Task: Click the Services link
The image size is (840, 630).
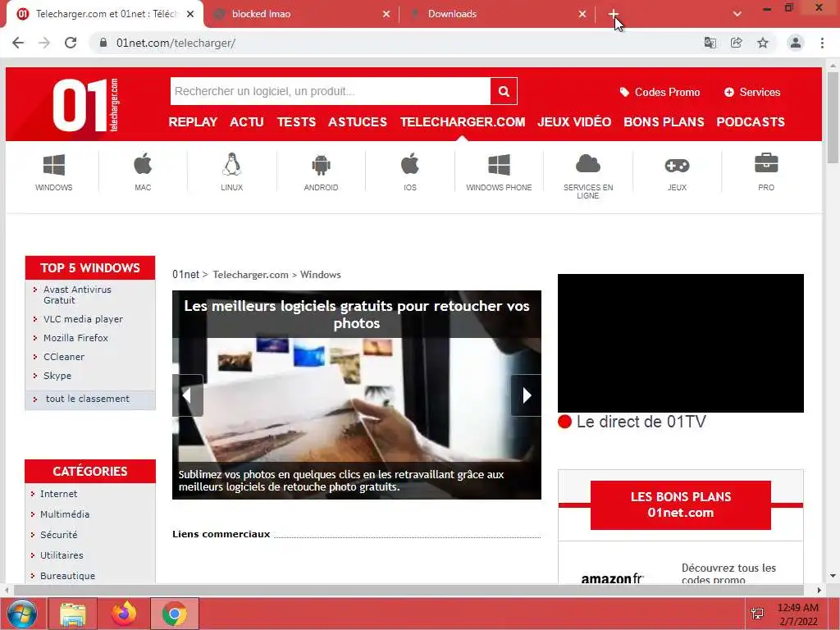Action: coord(752,92)
